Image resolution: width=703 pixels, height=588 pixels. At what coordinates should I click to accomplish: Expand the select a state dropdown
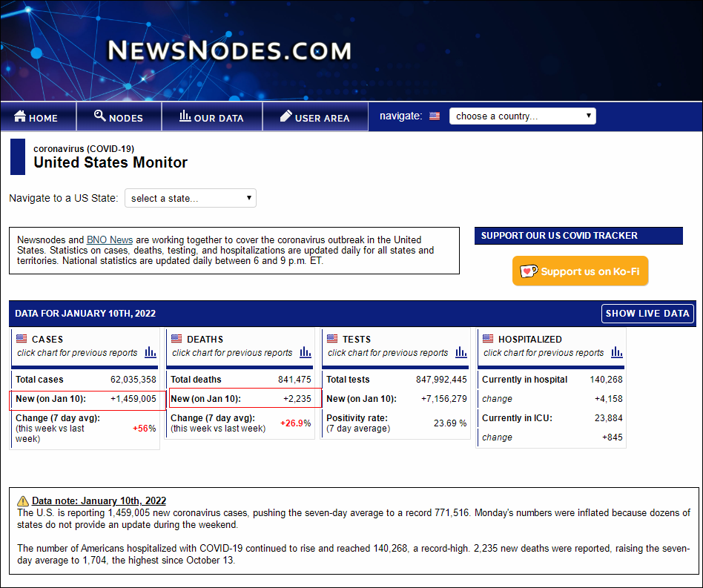pos(191,199)
